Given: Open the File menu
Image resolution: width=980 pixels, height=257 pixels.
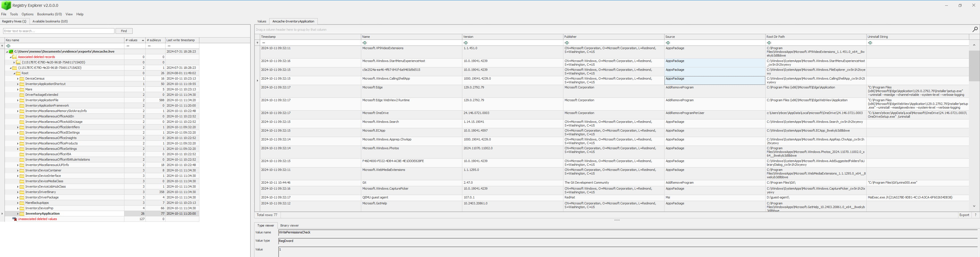Looking at the screenshot, I should pyautogui.click(x=4, y=14).
